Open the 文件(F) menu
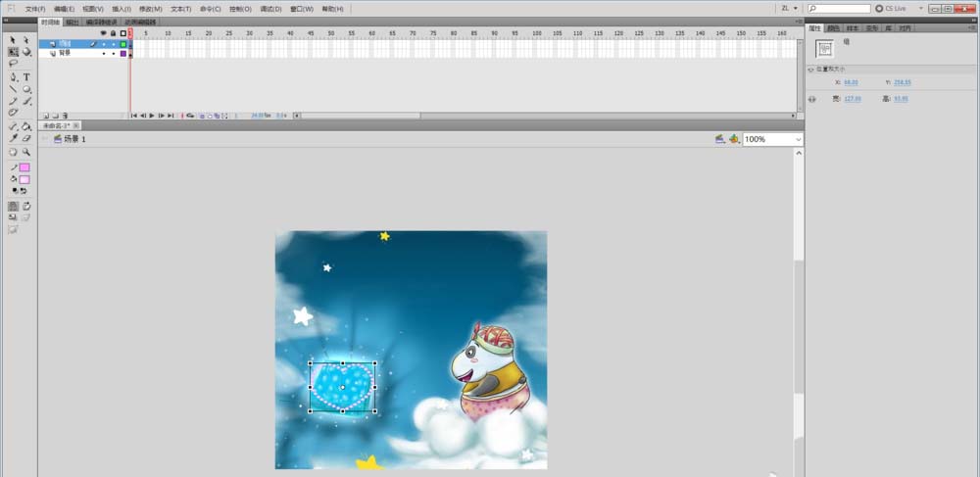980x477 pixels. pos(34,10)
